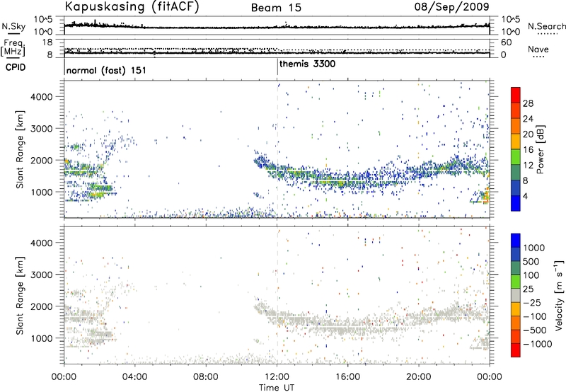
Task: Click the left "10^5" noise axis tick
Action: pyautogui.click(x=43, y=20)
